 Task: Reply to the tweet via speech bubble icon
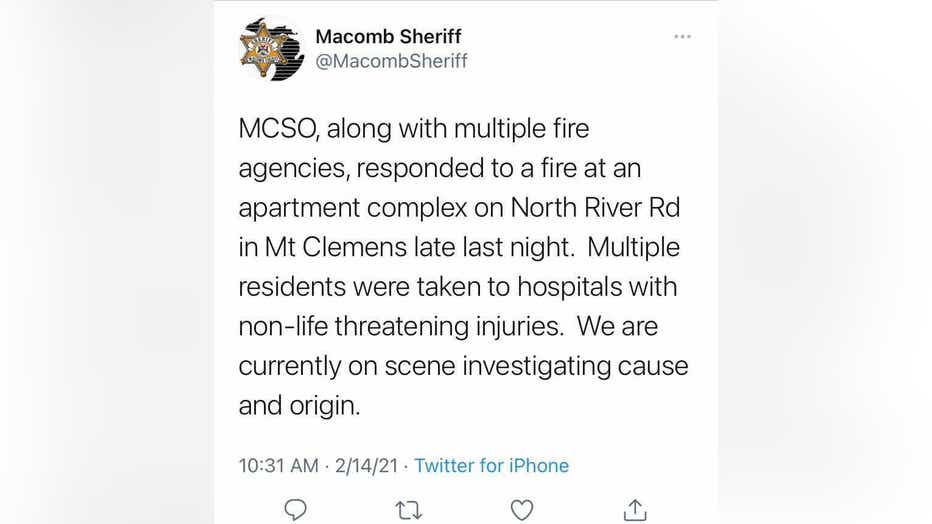295,510
